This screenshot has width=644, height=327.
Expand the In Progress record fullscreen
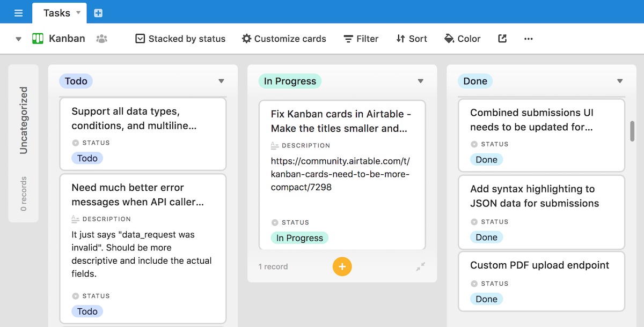(x=422, y=266)
